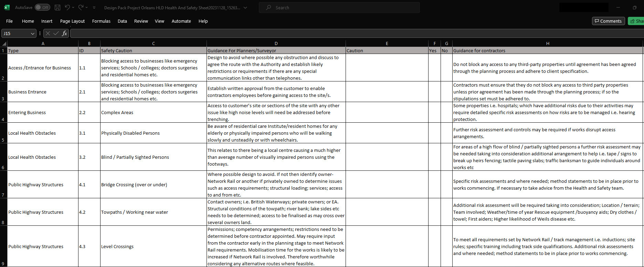
Task: Select row 1 header
Action: coord(3,51)
